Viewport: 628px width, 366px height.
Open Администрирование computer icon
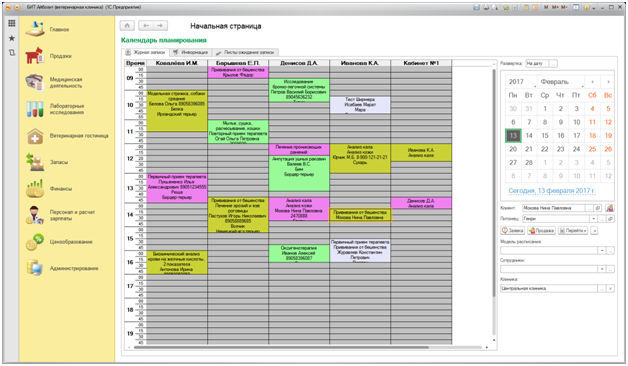(x=35, y=268)
